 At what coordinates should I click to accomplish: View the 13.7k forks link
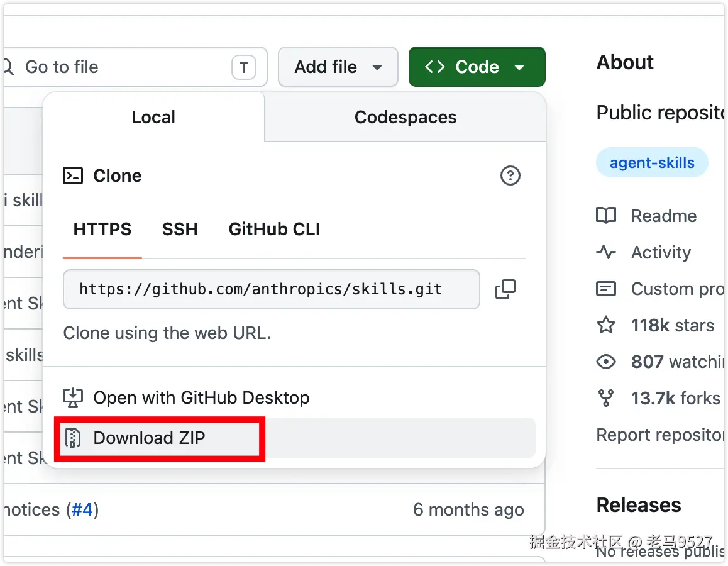click(x=676, y=398)
